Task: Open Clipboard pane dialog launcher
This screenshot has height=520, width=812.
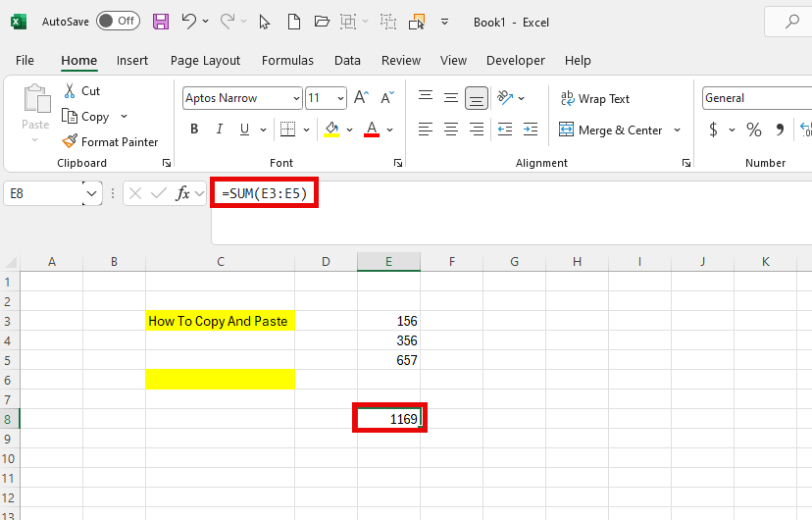Action: 167,163
